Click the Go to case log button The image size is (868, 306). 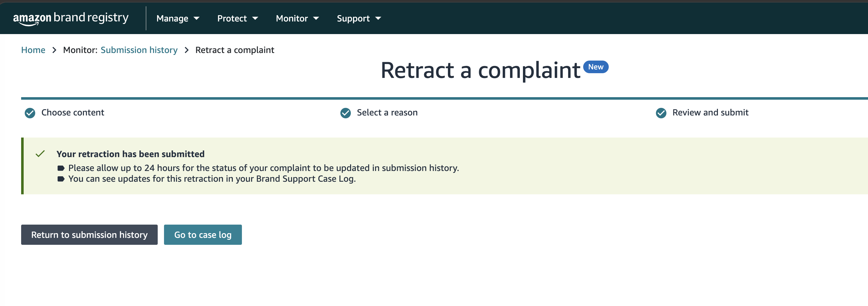pyautogui.click(x=203, y=235)
